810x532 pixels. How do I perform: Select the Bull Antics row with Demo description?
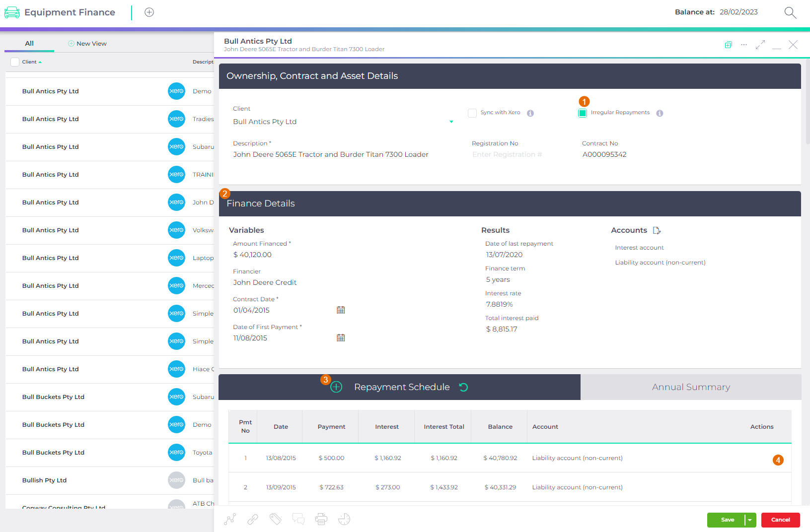coord(110,91)
